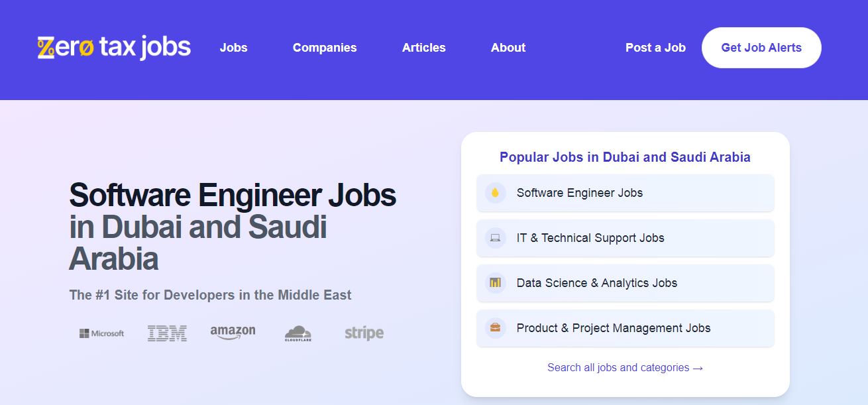Follow Search all jobs and categories link
Image resolution: width=868 pixels, height=405 pixels.
click(x=625, y=367)
